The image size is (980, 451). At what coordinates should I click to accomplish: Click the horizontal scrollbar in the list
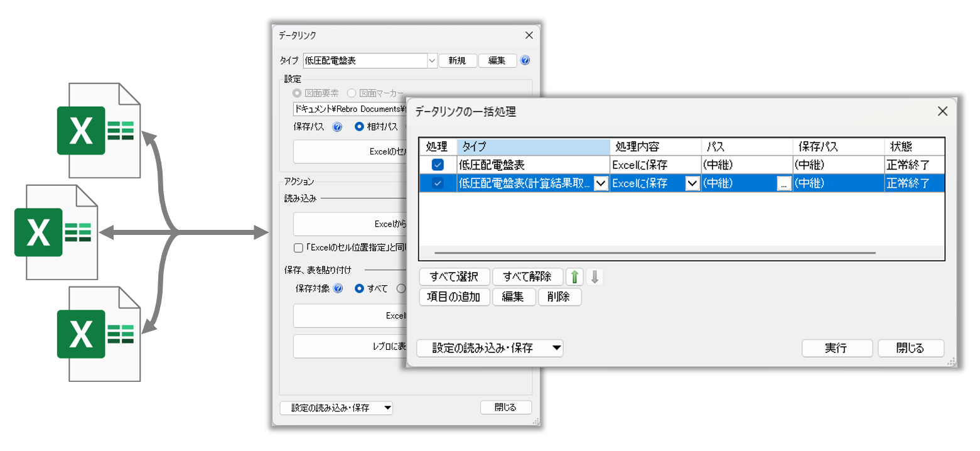(x=654, y=253)
